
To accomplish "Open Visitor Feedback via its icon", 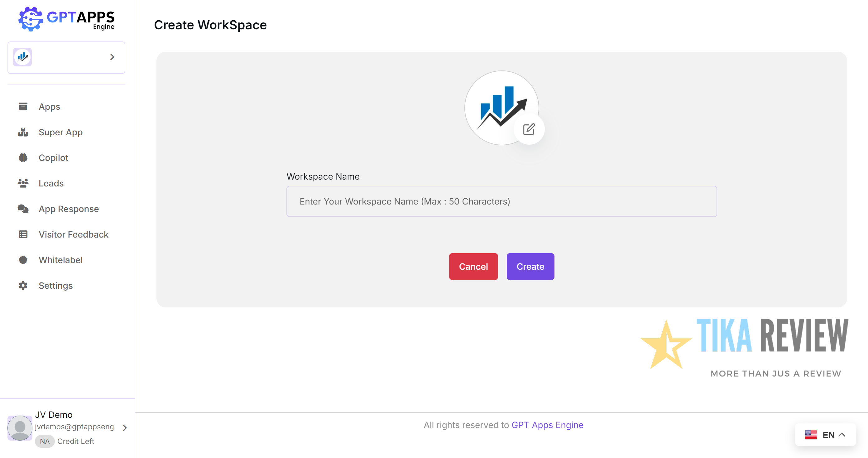I will (22, 234).
